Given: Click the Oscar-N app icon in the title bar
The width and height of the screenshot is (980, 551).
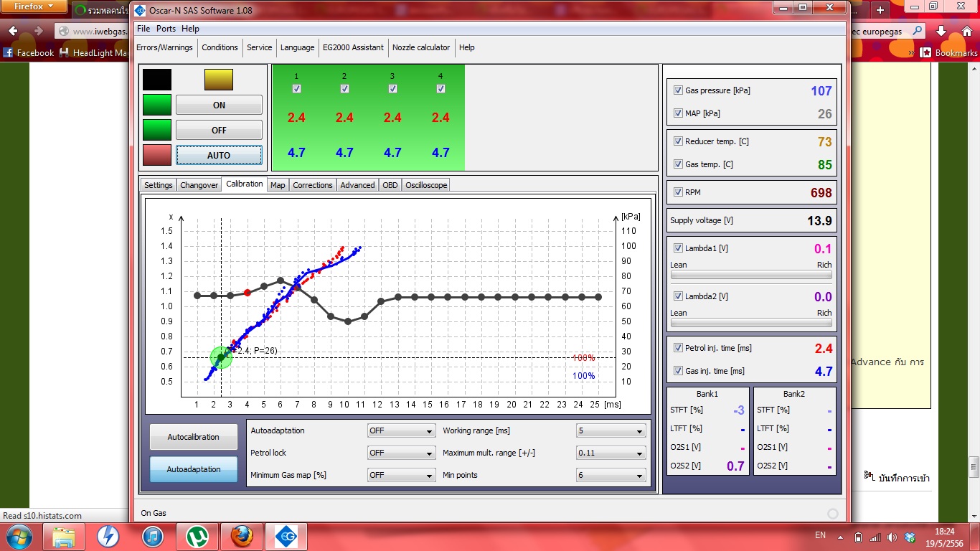Looking at the screenshot, I should 140,10.
